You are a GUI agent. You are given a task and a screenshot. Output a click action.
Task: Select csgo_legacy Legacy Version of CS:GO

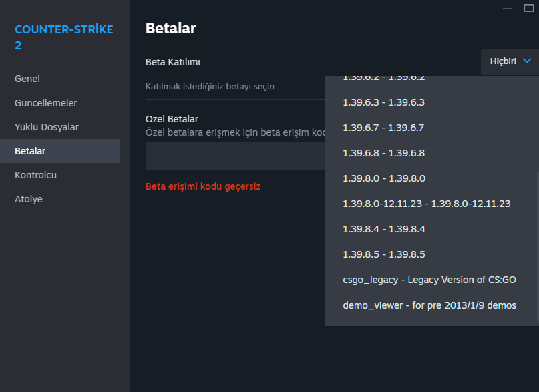(431, 280)
